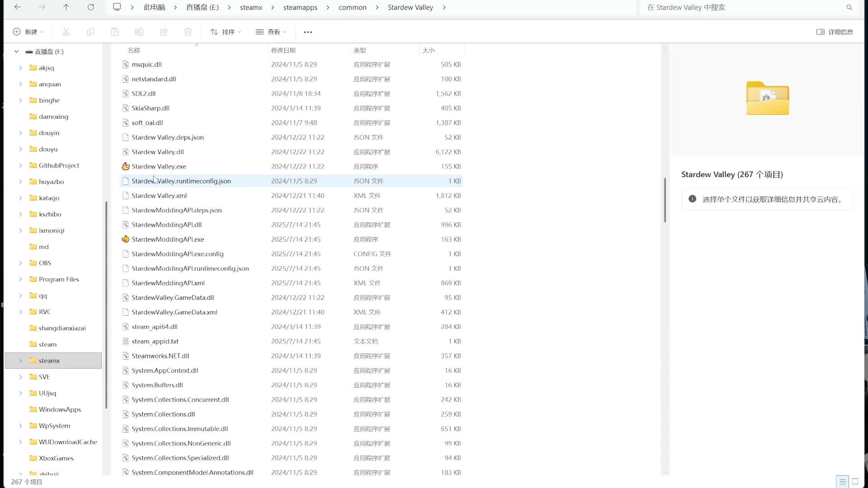Viewport: 868px width, 488px height.
Task: Click the steam_appid.txt text file icon
Action: (x=126, y=341)
